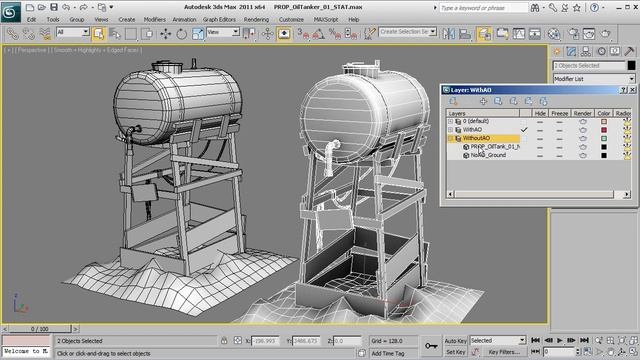Click the Align tool icon
Screen dimensions: 640x360
coord(465,34)
